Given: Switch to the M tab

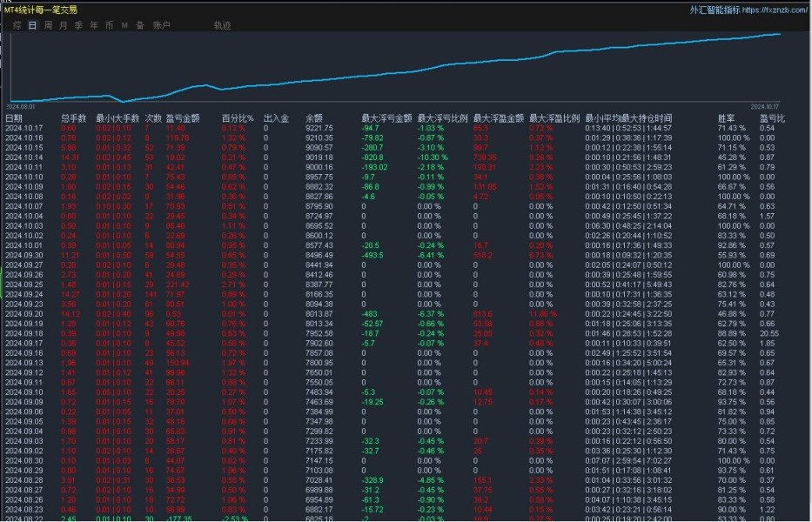Looking at the screenshot, I should coord(124,25).
